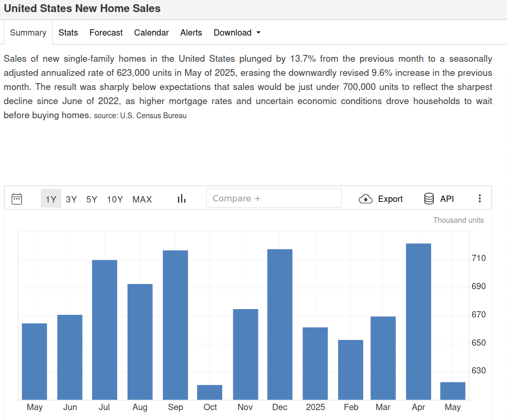Open the Alerts tab
This screenshot has height=420, width=507.
[x=191, y=32]
